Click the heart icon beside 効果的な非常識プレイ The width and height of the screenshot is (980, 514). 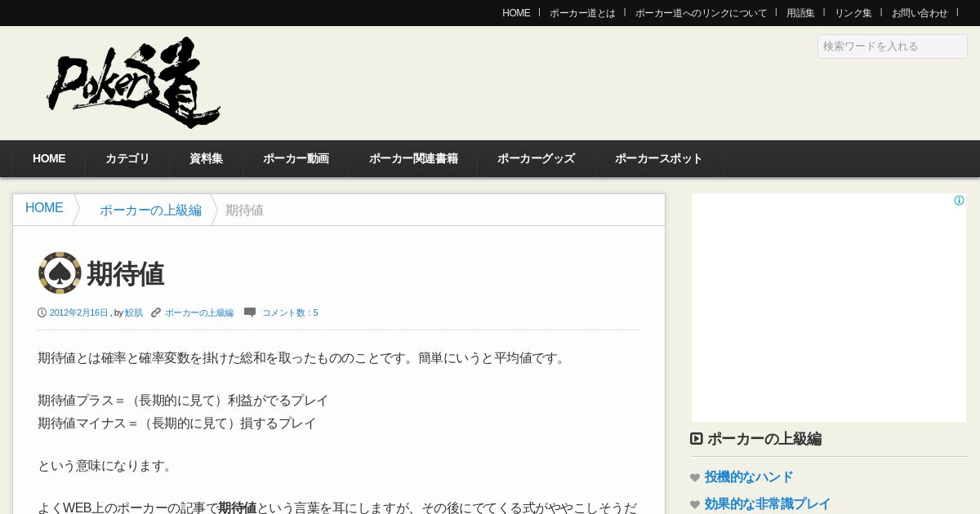(x=695, y=505)
